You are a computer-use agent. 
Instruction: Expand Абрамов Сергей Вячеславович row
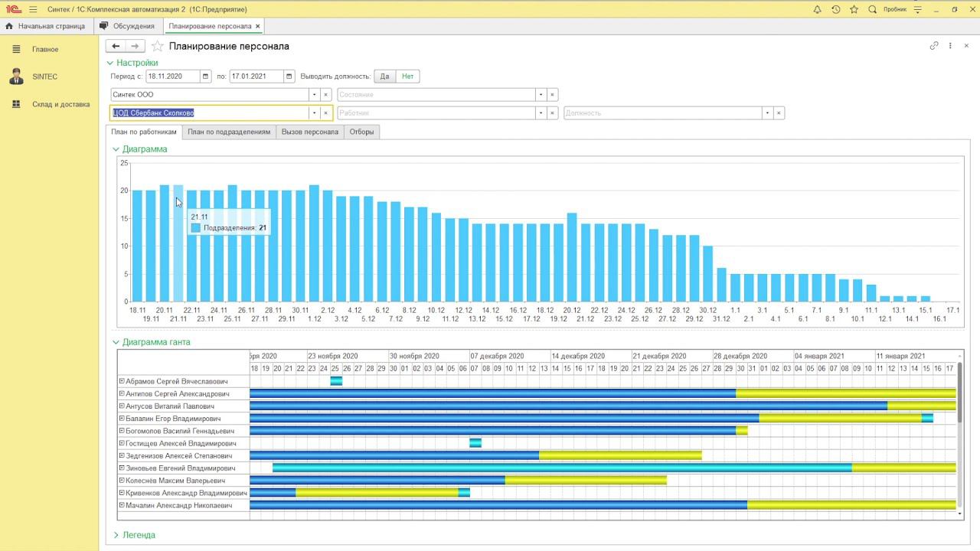(x=122, y=381)
